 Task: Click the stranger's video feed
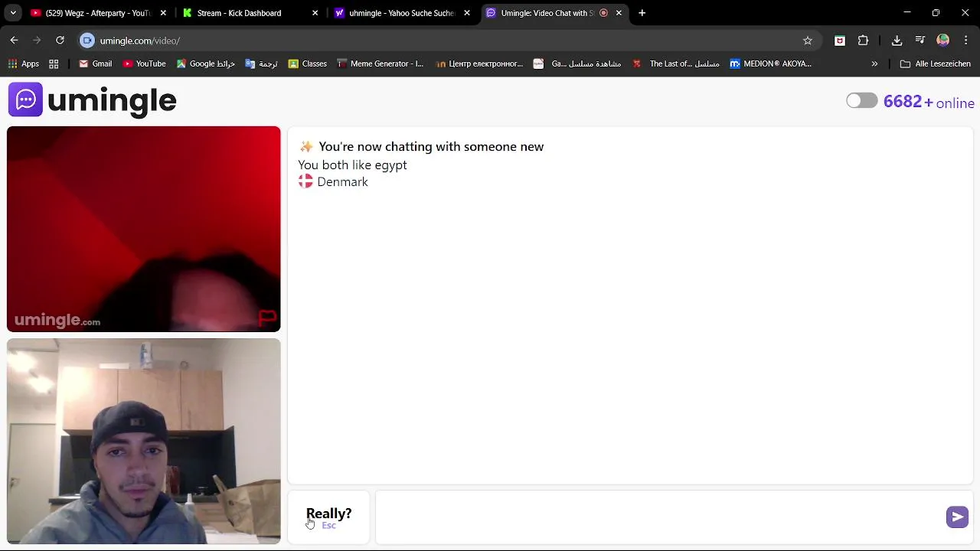(144, 229)
